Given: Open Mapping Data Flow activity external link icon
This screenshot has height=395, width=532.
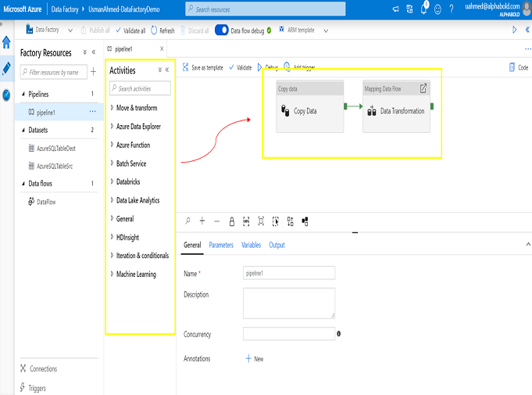Looking at the screenshot, I should 423,88.
